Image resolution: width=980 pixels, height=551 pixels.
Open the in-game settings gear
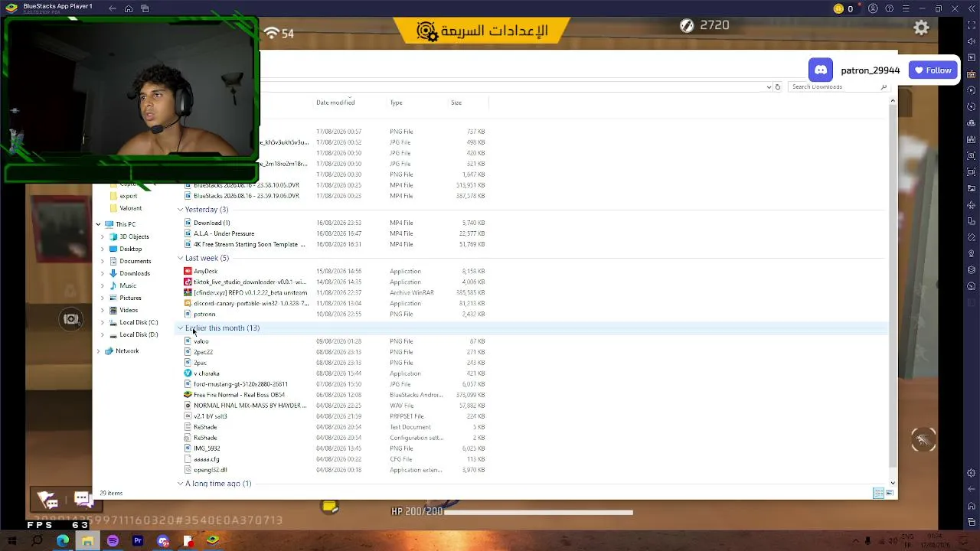point(921,28)
